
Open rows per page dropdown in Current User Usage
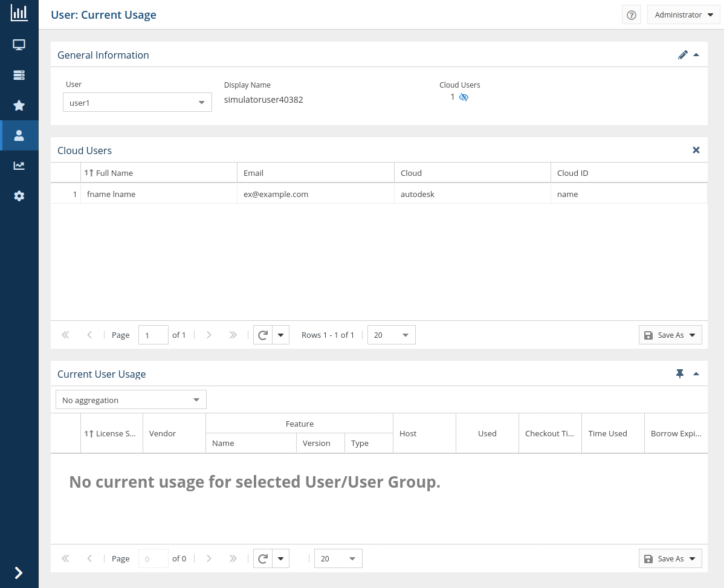click(338, 558)
